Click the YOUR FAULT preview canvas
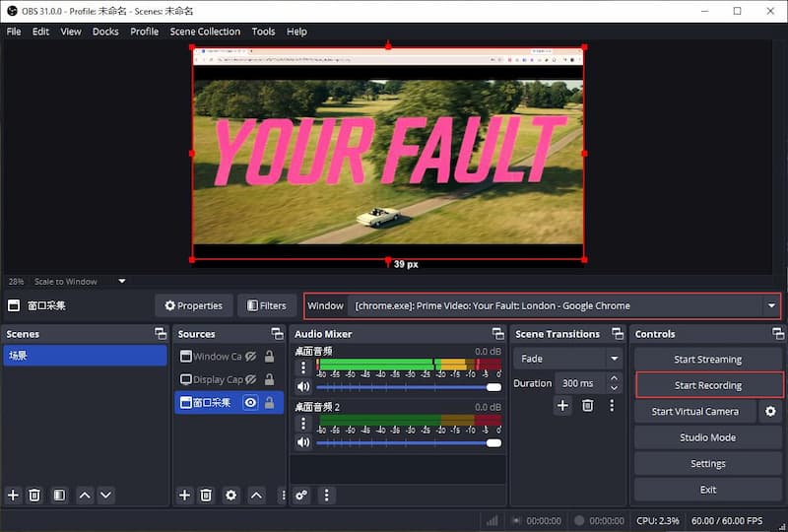Screen dimensions: 788x532 pos(388,154)
